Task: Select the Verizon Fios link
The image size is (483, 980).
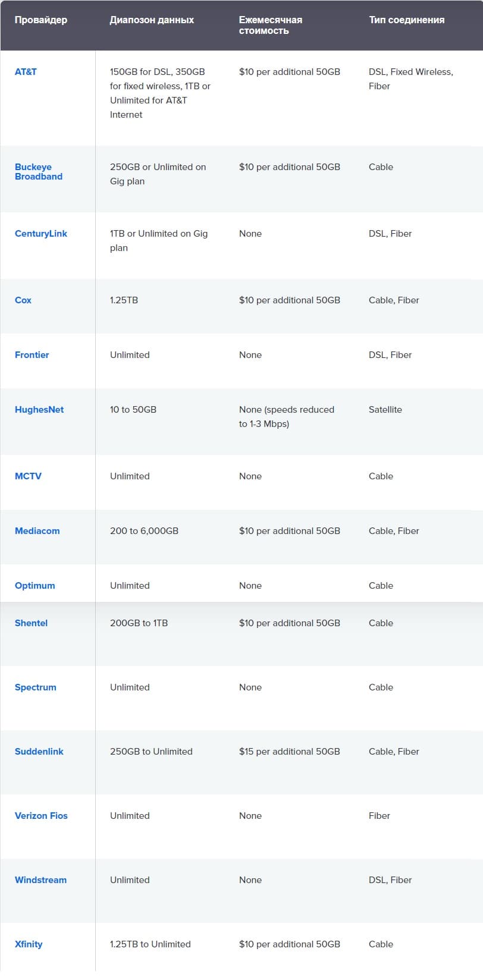Action: point(41,815)
